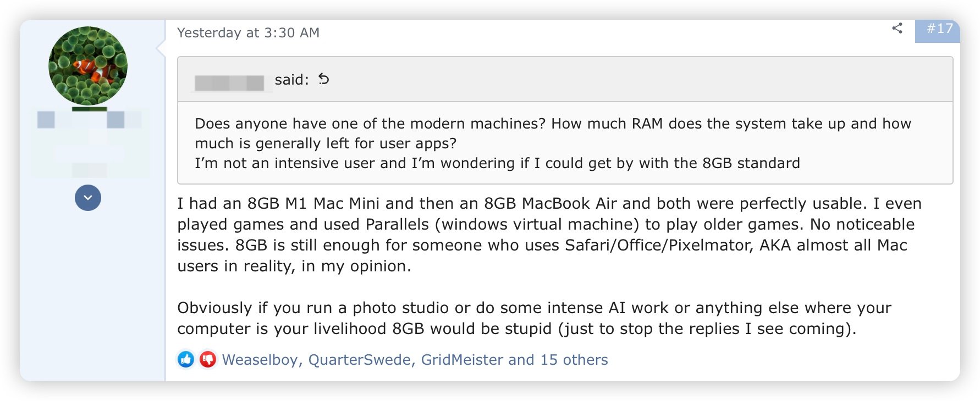Viewport: 980px width, 401px height.
Task: Click the quoted text about 8GB standard
Action: pyautogui.click(x=497, y=163)
